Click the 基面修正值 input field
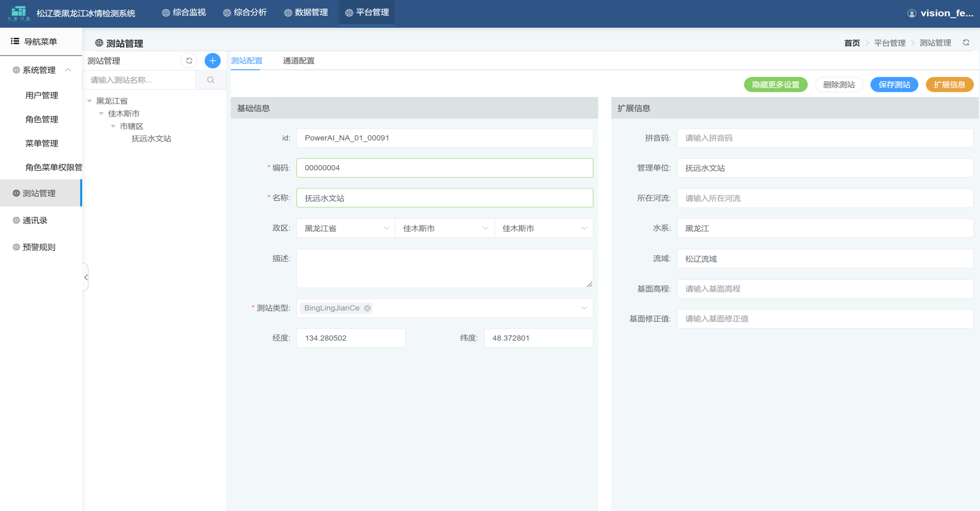The image size is (980, 511). pyautogui.click(x=825, y=319)
